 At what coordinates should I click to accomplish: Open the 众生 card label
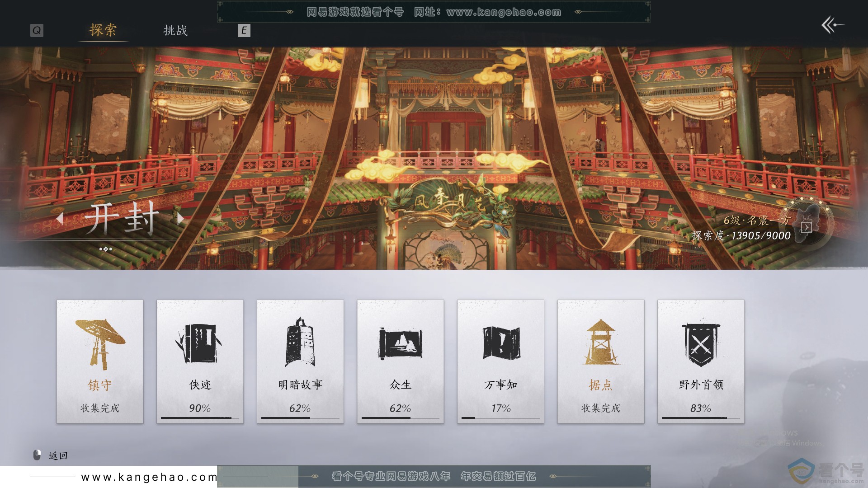(x=401, y=385)
